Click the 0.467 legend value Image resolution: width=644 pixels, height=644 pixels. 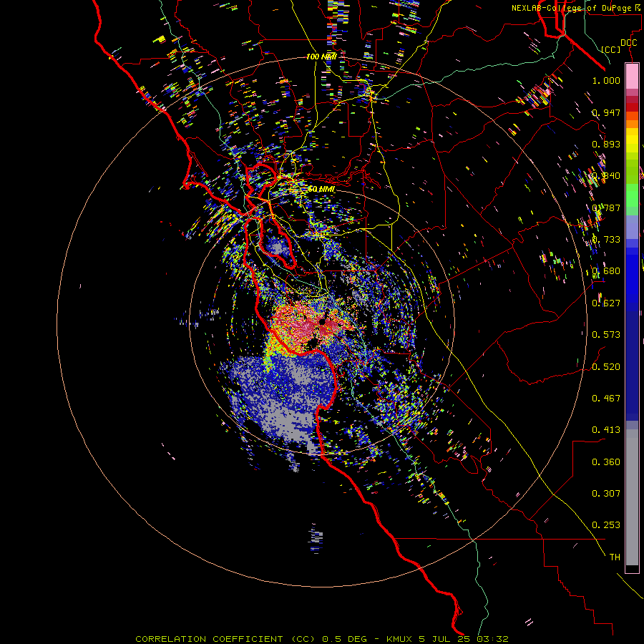tap(606, 399)
